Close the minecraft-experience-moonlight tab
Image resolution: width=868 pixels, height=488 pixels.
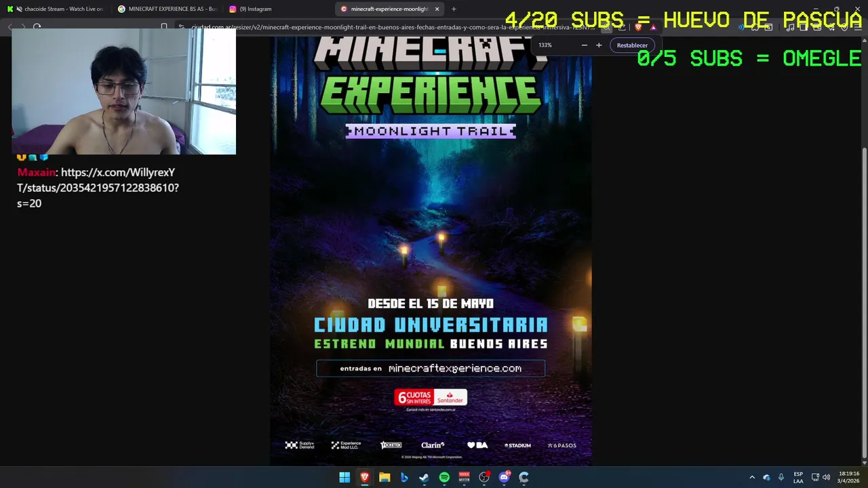pyautogui.click(x=437, y=9)
